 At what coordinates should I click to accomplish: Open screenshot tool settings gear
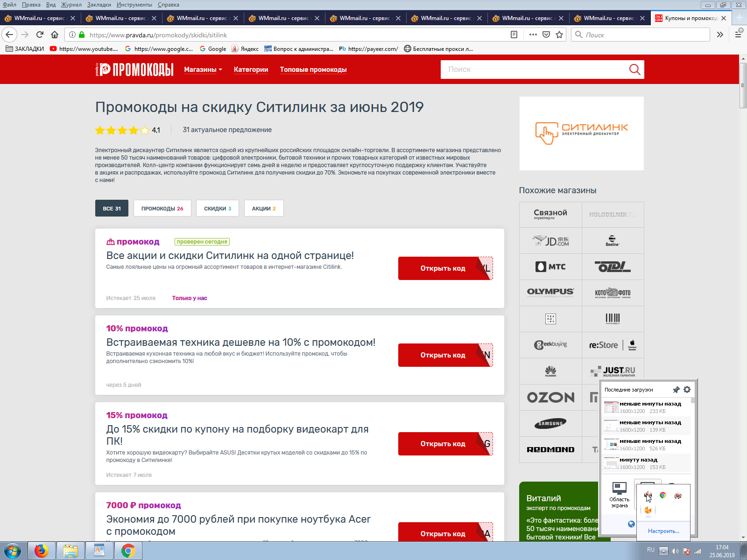687,390
